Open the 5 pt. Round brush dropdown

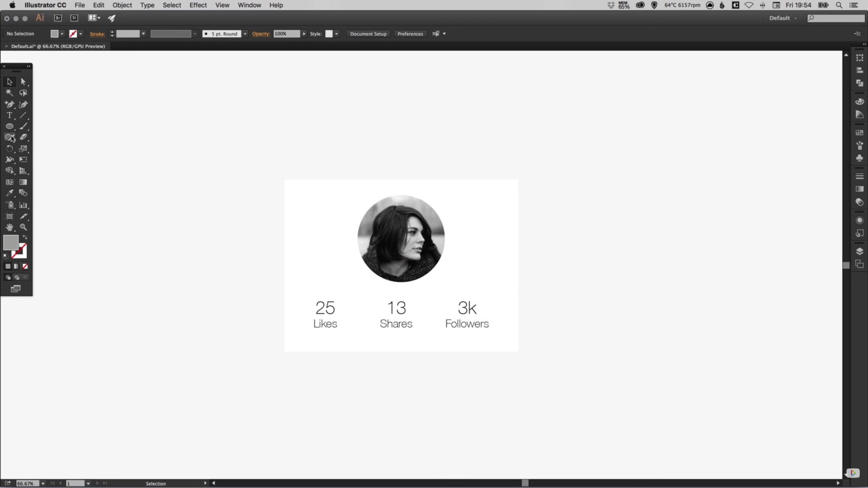[245, 33]
